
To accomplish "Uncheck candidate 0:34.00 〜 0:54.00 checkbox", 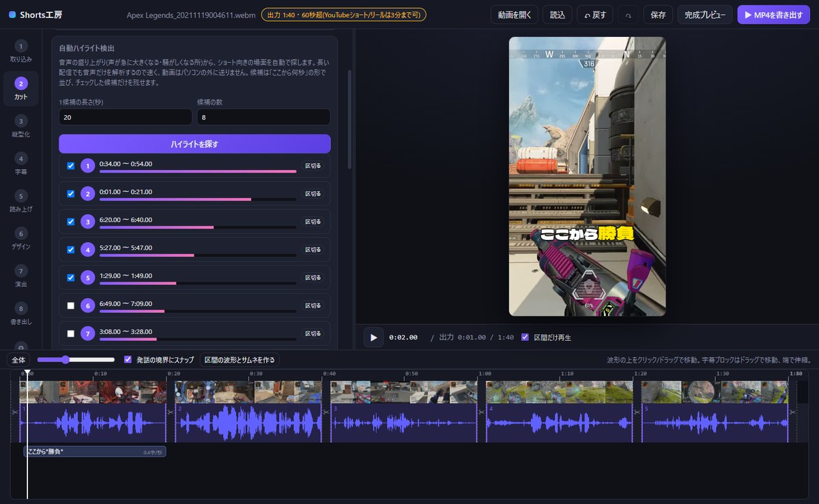I will (x=71, y=166).
